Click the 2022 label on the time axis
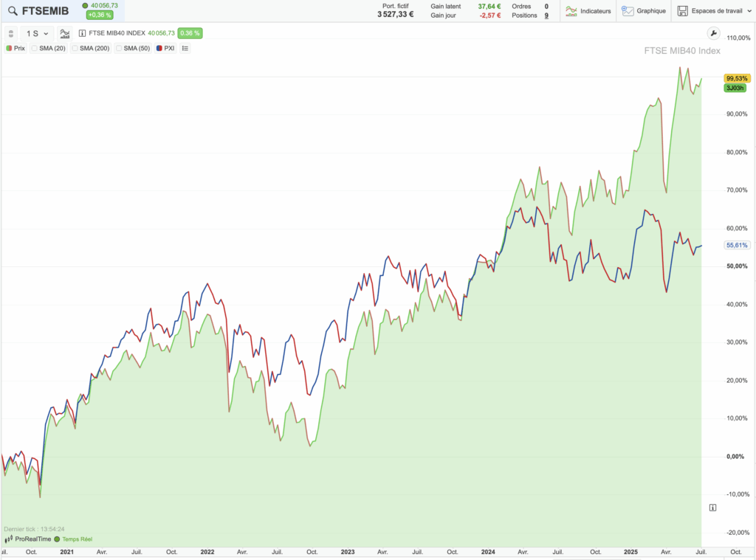The image size is (756, 560). click(x=207, y=552)
